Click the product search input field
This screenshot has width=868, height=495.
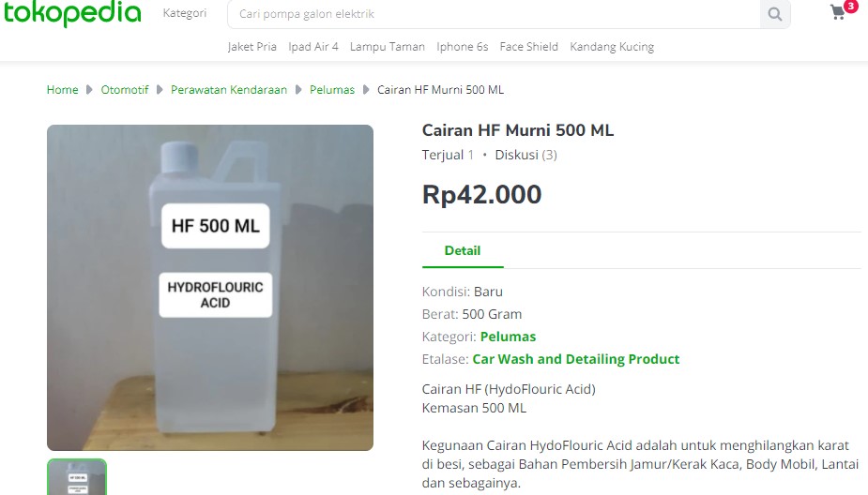494,14
